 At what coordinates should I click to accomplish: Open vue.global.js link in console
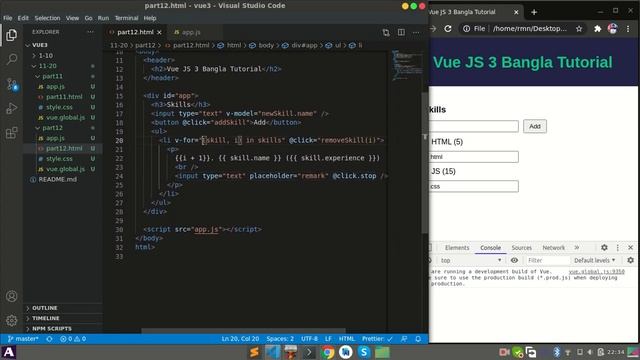pos(596,271)
